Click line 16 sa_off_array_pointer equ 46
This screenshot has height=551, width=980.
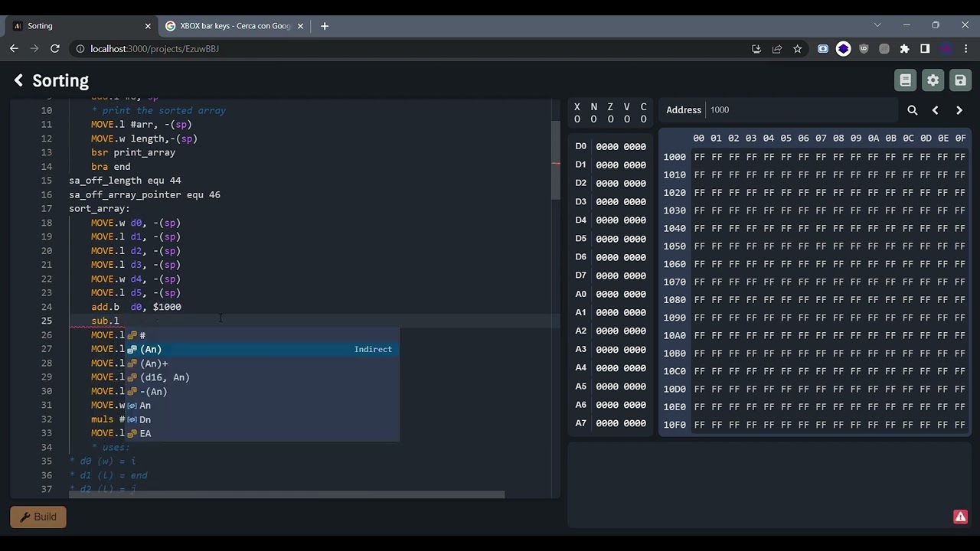145,194
